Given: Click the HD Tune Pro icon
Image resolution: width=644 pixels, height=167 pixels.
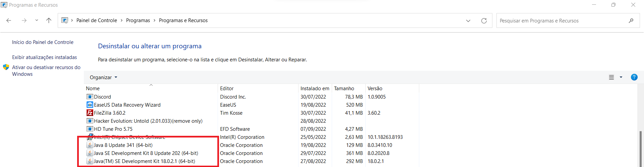Looking at the screenshot, I should tap(90, 129).
